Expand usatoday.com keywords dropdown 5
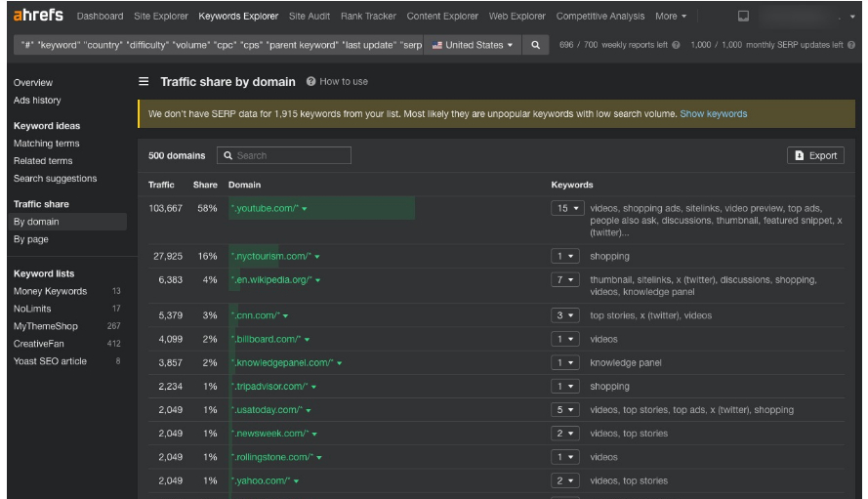Screen dimensions: 868x499 (x=565, y=410)
